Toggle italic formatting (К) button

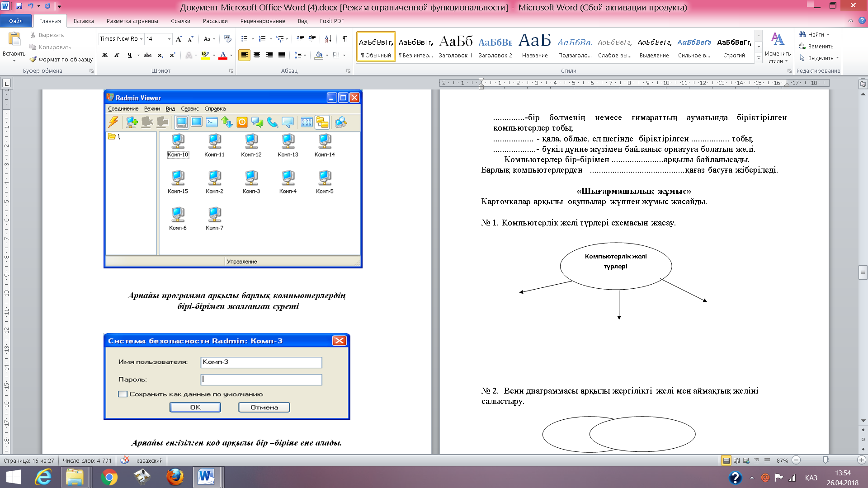pos(117,55)
